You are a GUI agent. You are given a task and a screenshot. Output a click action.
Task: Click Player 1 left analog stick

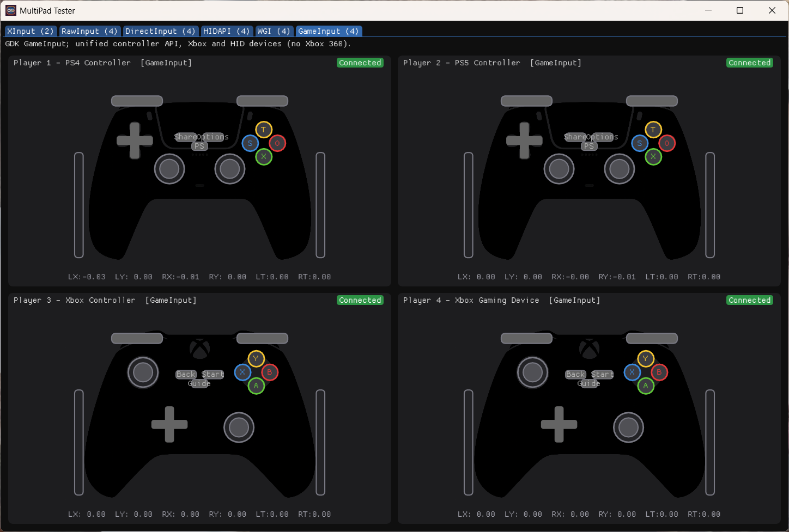(x=169, y=169)
